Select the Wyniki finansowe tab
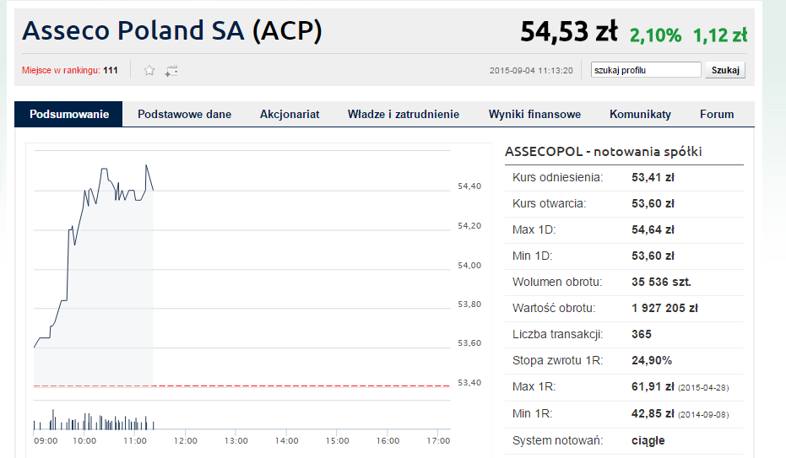 [534, 114]
